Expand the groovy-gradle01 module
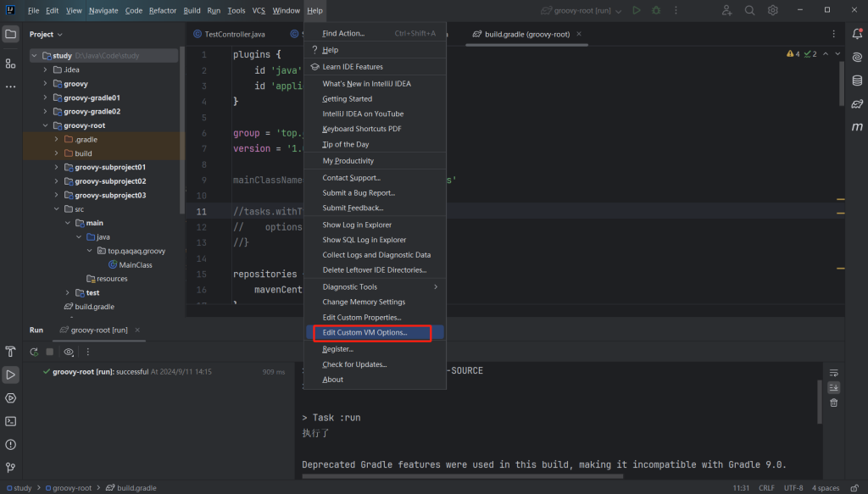 click(x=46, y=97)
